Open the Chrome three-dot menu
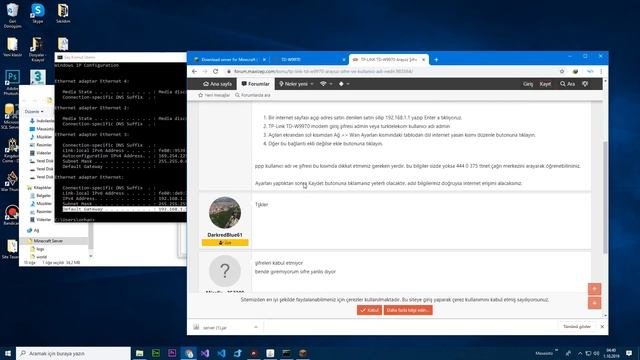This screenshot has height=360, width=640. tap(601, 71)
